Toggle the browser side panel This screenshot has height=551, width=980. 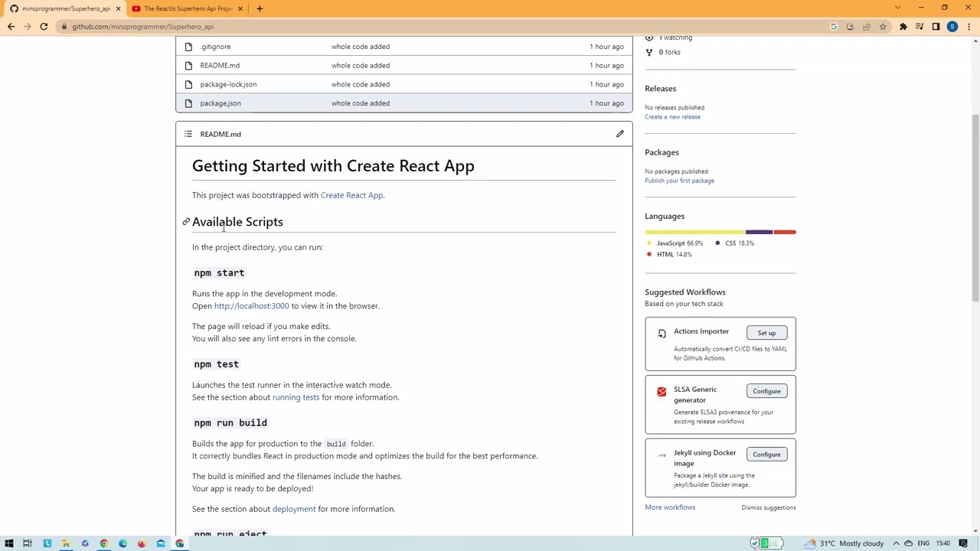click(x=936, y=27)
